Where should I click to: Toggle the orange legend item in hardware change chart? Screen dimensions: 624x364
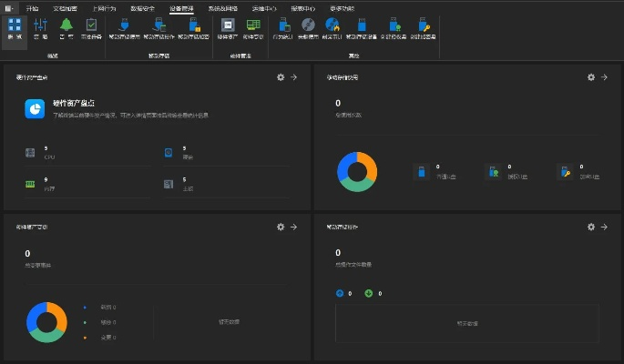(84, 337)
